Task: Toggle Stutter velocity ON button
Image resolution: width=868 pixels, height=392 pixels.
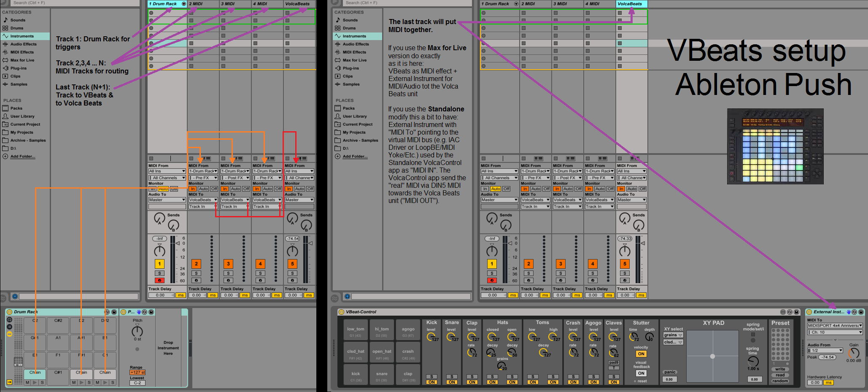Action: click(641, 354)
